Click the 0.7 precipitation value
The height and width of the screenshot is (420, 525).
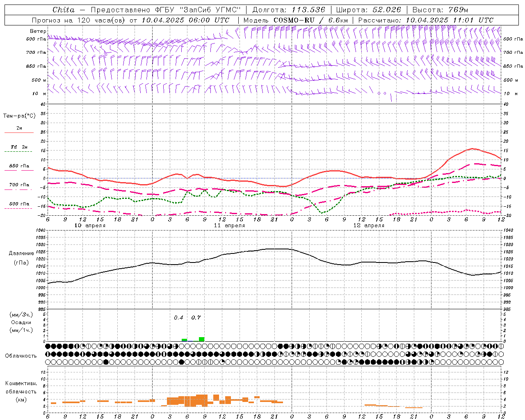tap(196, 317)
